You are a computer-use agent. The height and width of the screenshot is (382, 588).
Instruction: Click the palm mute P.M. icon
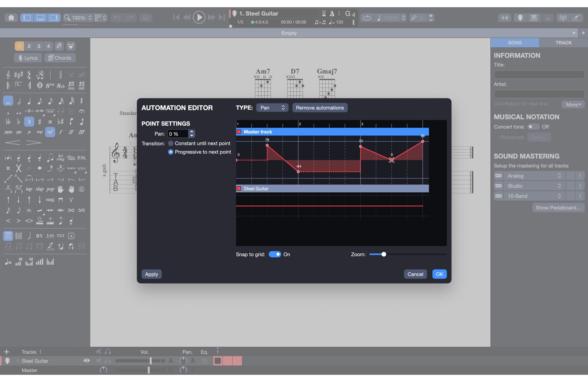coord(82,158)
